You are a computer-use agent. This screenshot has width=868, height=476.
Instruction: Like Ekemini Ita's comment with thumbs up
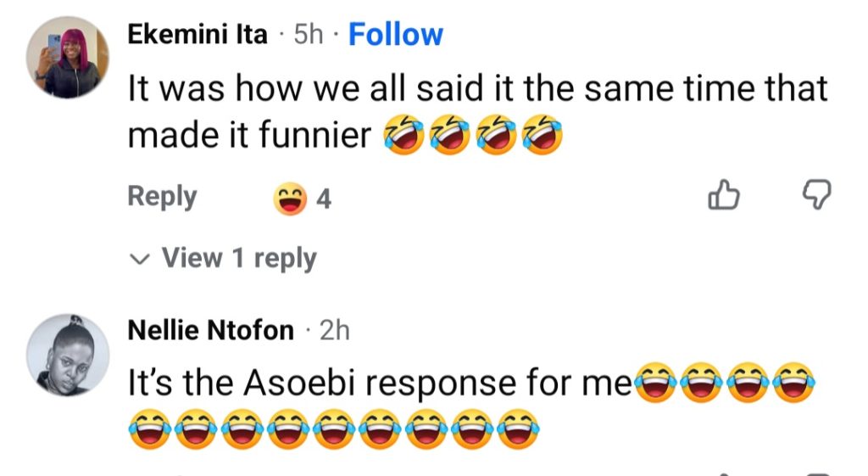point(724,194)
